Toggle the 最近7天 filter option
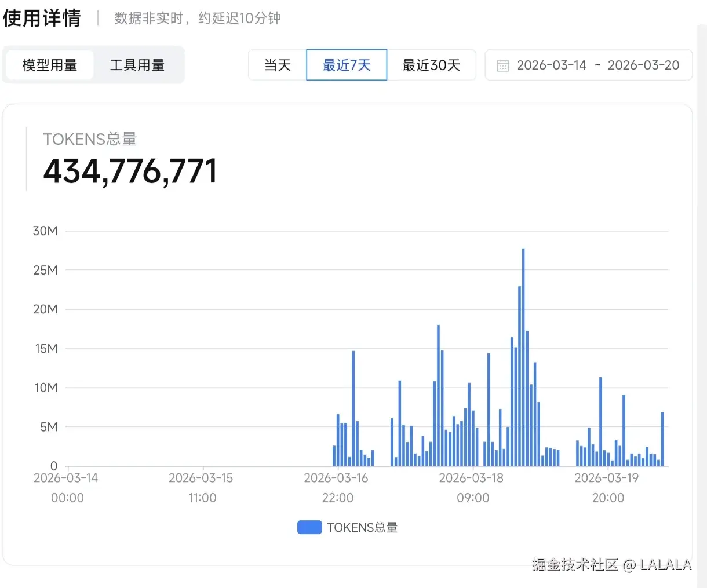The height and width of the screenshot is (588, 707). (x=346, y=65)
